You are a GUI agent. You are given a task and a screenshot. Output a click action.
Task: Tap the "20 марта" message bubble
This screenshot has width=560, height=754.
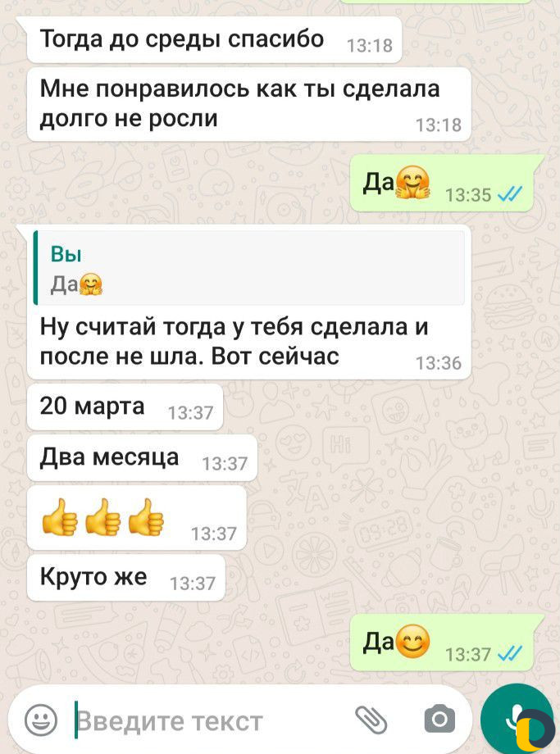click(x=125, y=407)
